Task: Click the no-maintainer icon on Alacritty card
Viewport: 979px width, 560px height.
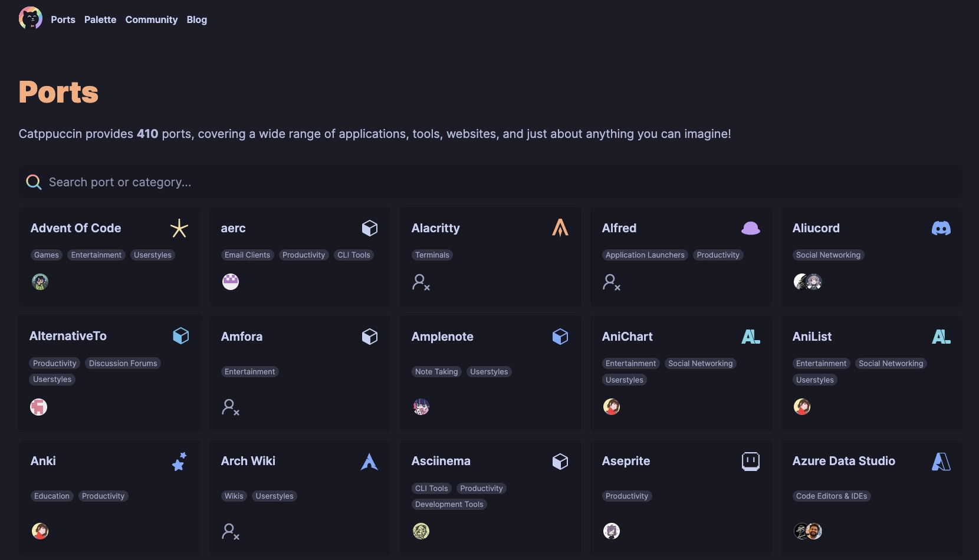Action: pyautogui.click(x=421, y=282)
